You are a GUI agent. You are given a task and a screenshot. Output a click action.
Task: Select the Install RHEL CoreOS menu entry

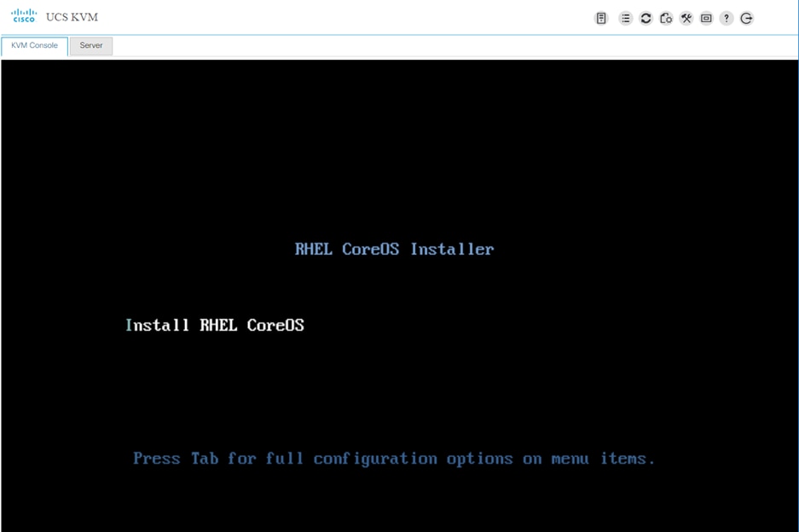[215, 325]
